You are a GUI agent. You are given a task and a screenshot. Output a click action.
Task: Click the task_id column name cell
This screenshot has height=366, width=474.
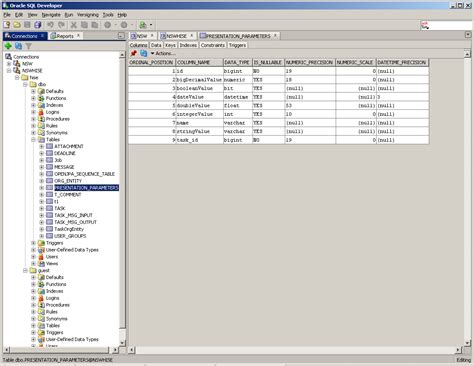click(199, 140)
